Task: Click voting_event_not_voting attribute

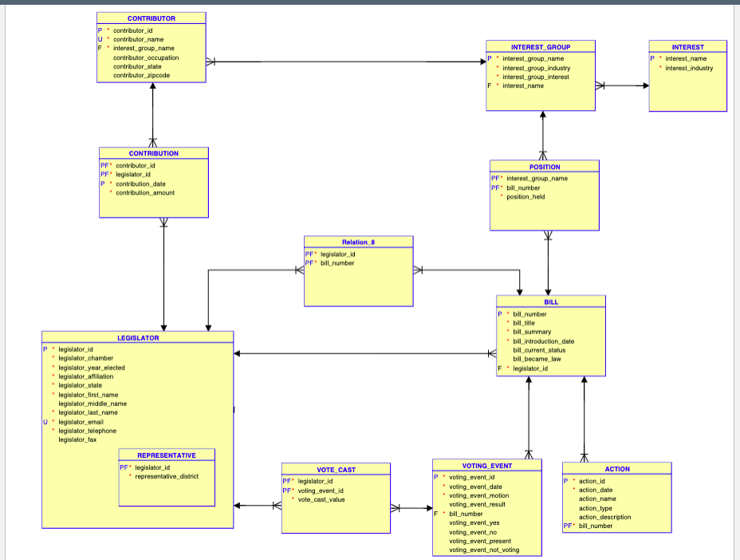Action: [484, 550]
